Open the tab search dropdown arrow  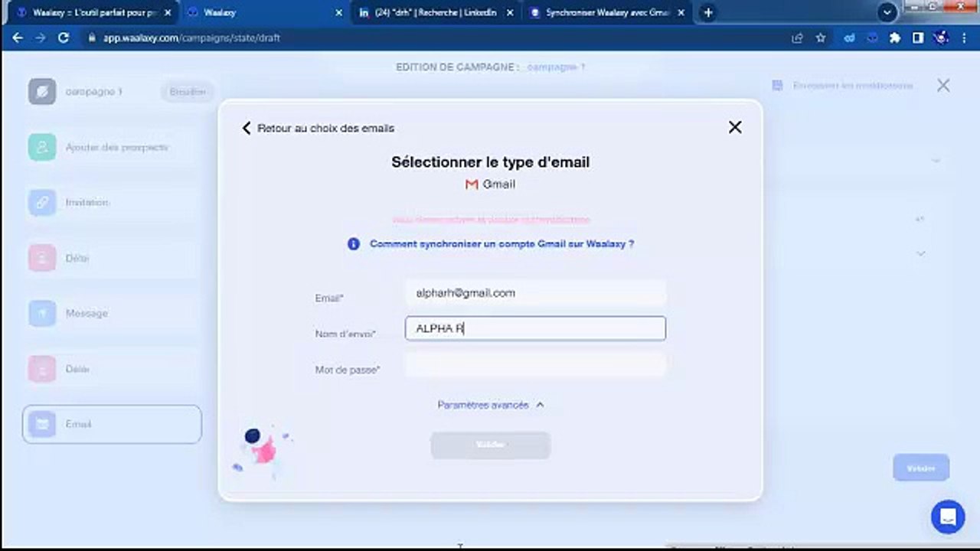coord(887,12)
